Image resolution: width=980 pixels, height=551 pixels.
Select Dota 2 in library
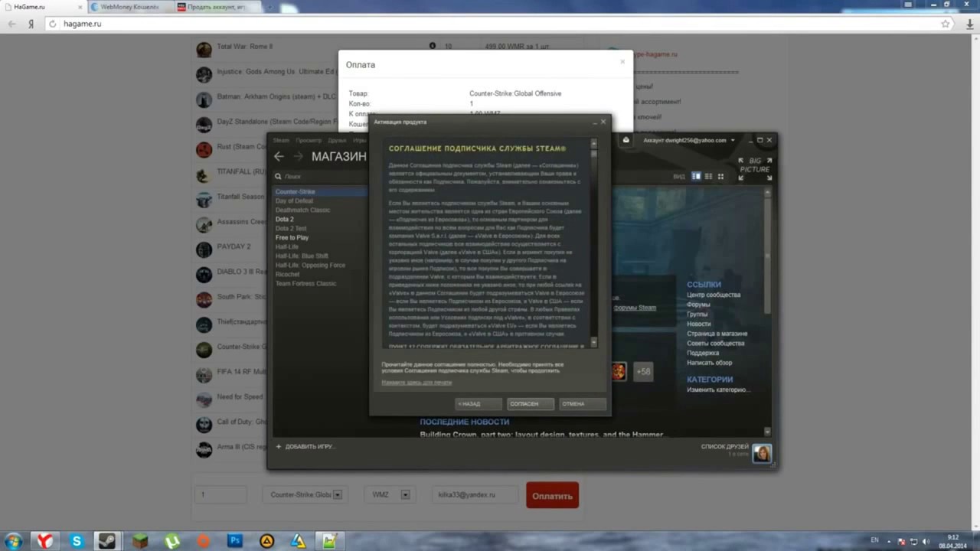coord(284,219)
